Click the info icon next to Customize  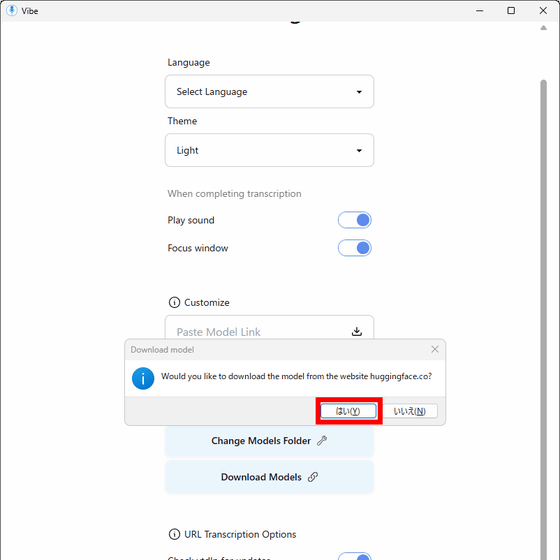point(174,302)
